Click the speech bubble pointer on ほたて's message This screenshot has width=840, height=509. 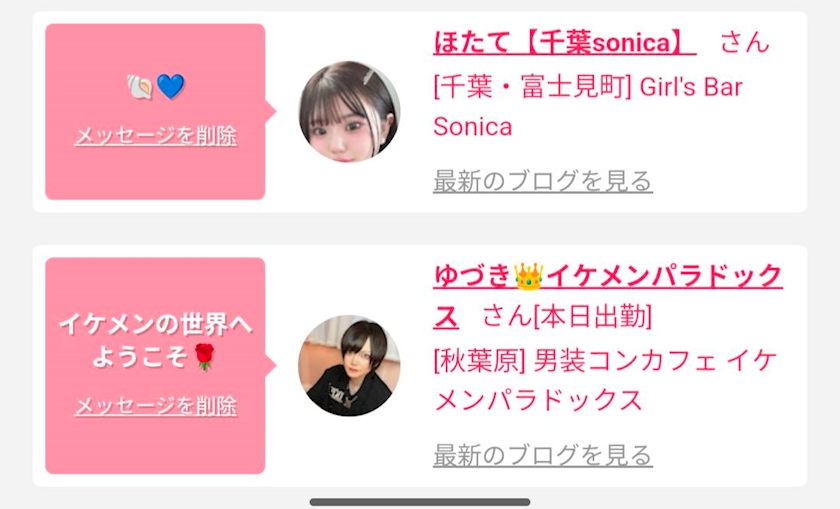[271, 111]
